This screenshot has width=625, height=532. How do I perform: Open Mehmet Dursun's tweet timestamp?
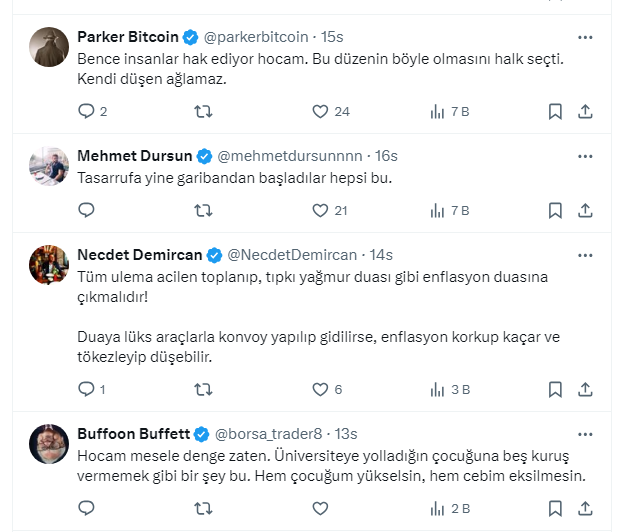click(x=387, y=156)
